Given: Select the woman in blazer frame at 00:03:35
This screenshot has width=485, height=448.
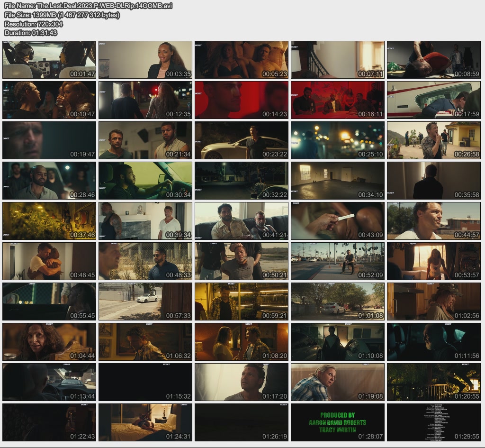Looking at the screenshot, I should tap(145, 60).
